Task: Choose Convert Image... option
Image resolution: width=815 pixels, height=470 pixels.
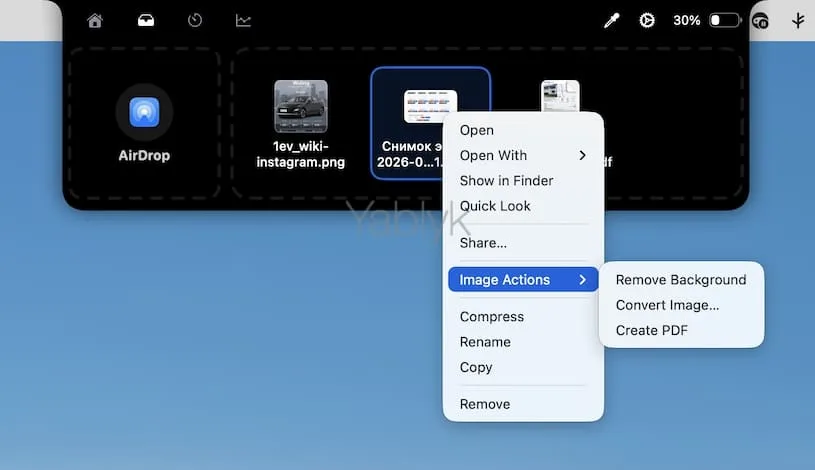Action: click(667, 305)
